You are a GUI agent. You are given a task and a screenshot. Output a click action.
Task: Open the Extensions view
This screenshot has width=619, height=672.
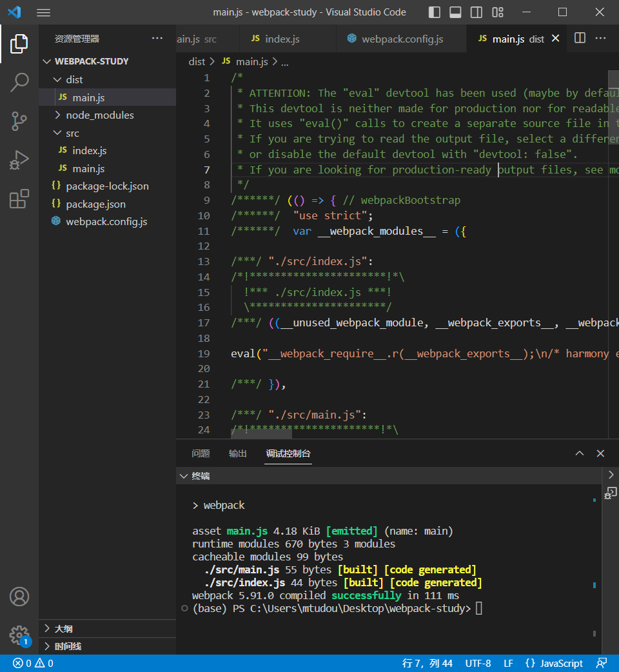pyautogui.click(x=19, y=199)
